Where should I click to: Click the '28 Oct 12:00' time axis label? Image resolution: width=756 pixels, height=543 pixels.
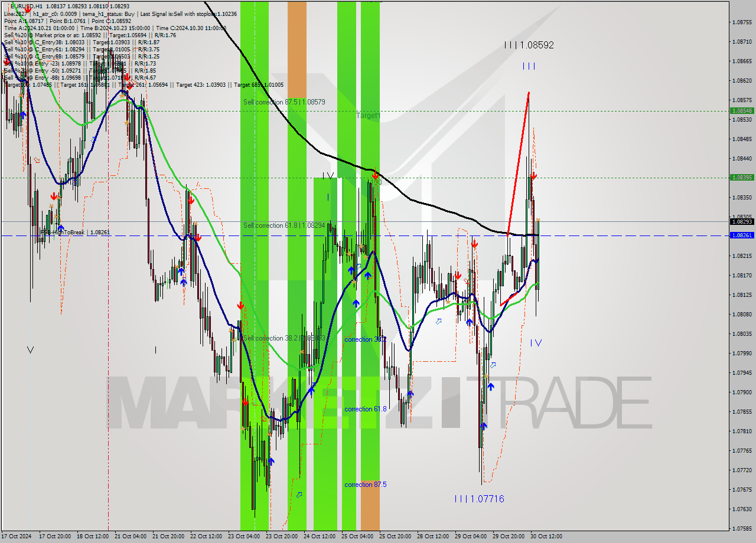coord(433,537)
